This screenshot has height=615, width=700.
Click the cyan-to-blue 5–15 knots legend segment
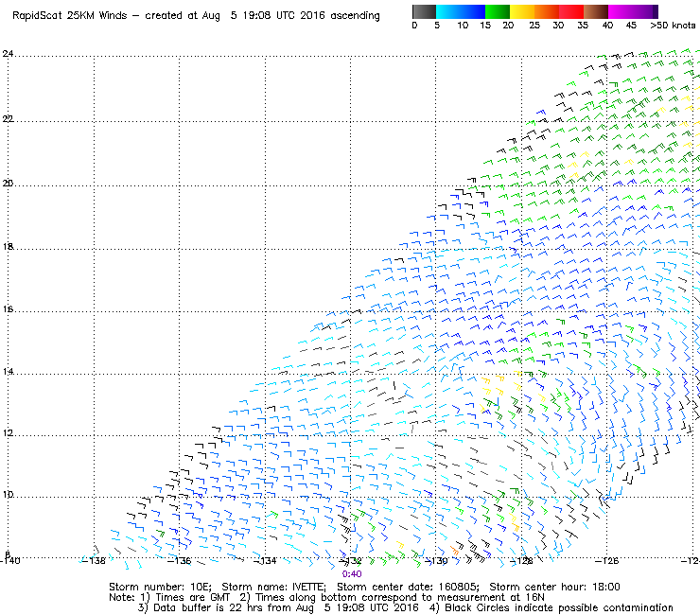point(461,11)
